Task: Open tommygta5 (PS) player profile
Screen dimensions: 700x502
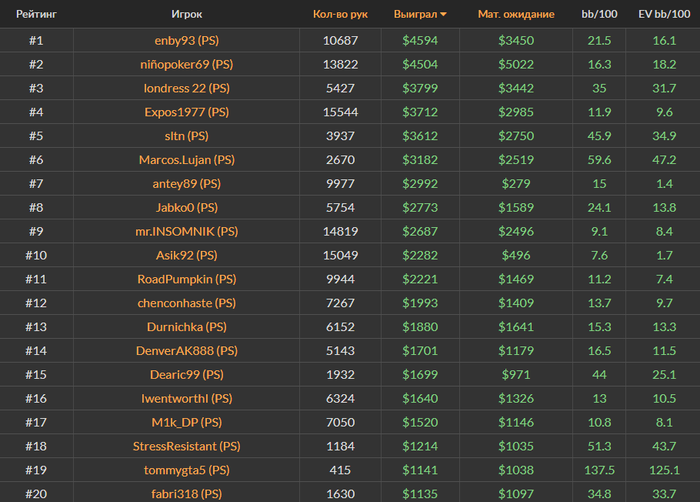Action: pyautogui.click(x=187, y=470)
